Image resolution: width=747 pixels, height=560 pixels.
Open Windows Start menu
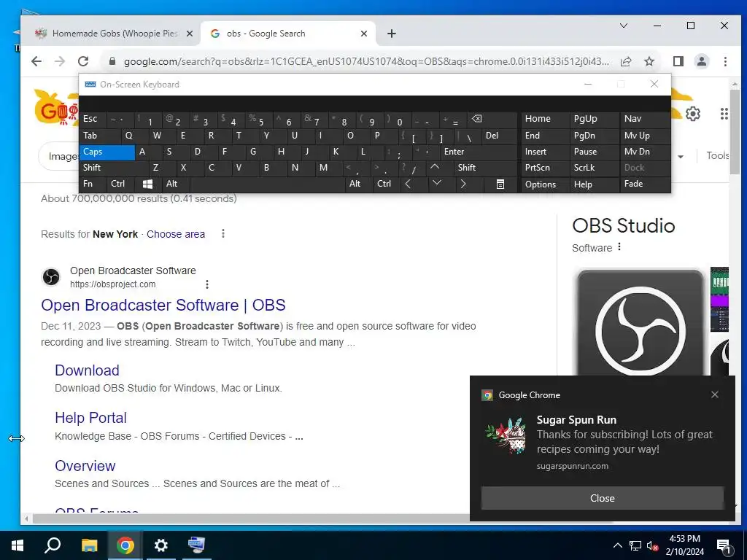click(x=18, y=545)
